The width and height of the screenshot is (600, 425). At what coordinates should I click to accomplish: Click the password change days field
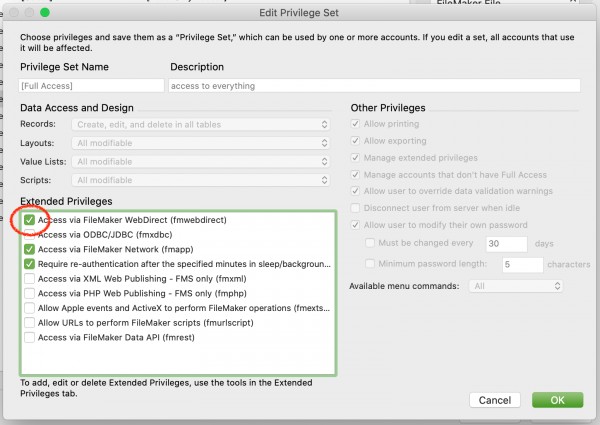pos(507,244)
